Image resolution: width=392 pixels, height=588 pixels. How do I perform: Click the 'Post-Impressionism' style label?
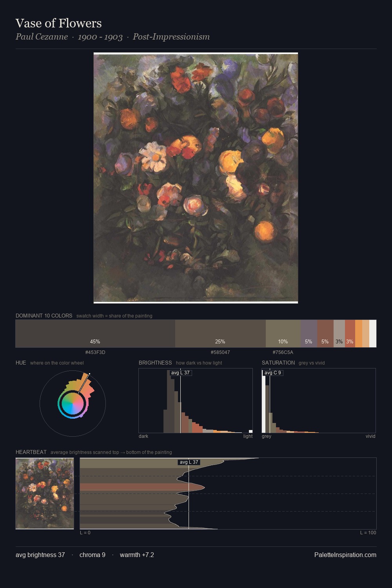(x=171, y=37)
